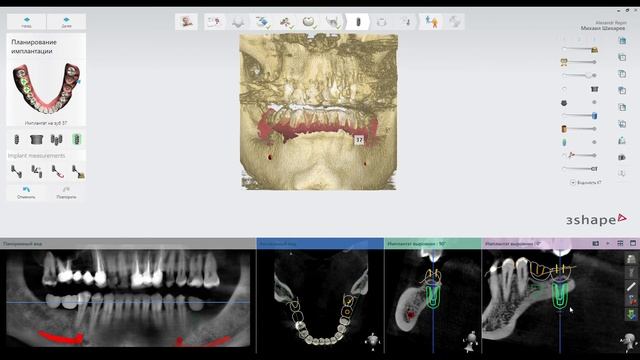Open the surgical guide workflow step
The height and width of the screenshot is (360, 640).
pyautogui.click(x=382, y=22)
